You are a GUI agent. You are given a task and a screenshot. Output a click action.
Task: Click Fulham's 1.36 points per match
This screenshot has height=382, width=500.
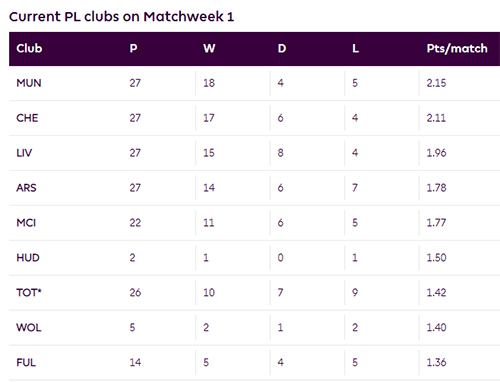click(x=436, y=362)
